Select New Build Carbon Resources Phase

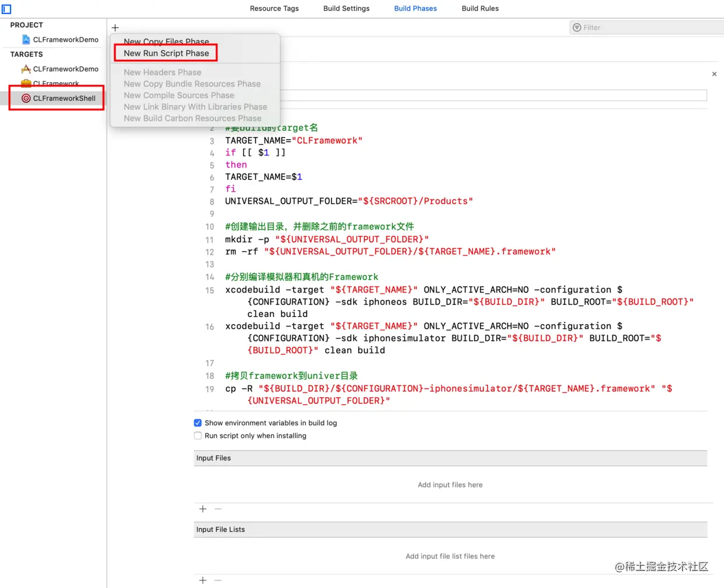tap(193, 118)
